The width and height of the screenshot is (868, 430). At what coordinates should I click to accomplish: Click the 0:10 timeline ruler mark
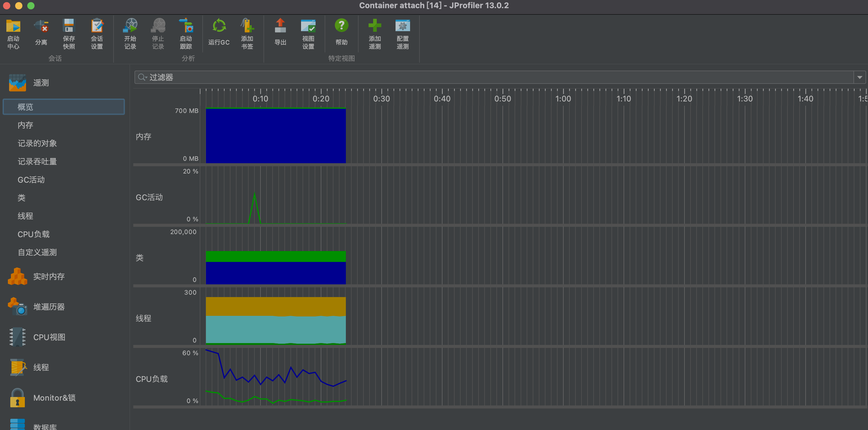click(260, 98)
